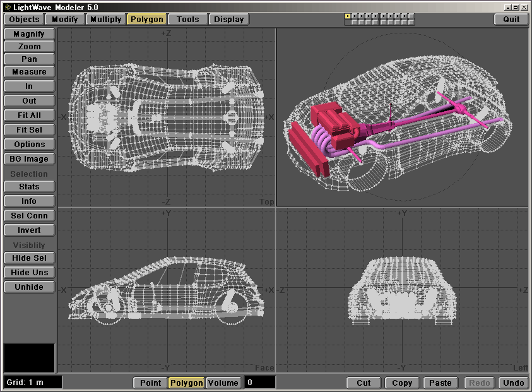Open the Objects menu tab

pos(25,20)
